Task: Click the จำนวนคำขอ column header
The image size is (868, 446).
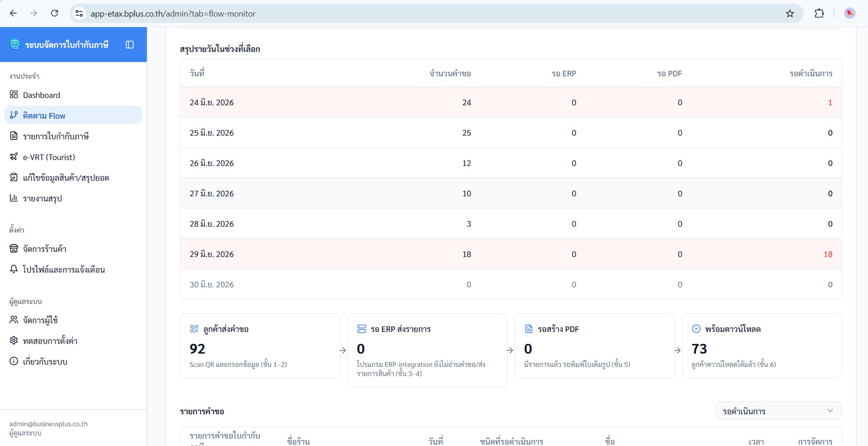Action: (x=450, y=74)
